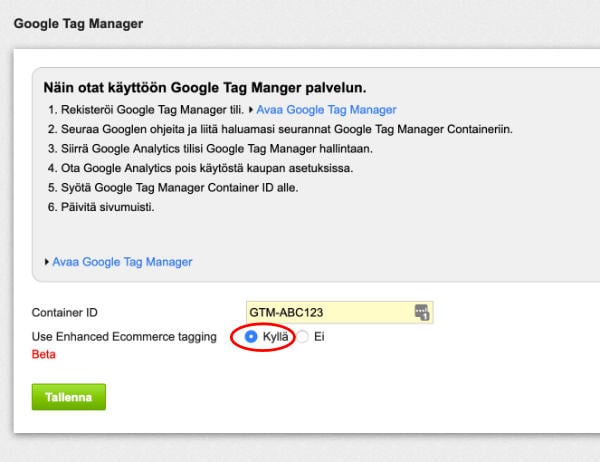This screenshot has width=600, height=462.
Task: Click 'Use Enhanced Ecommerce tagging' label
Action: pyautogui.click(x=124, y=337)
